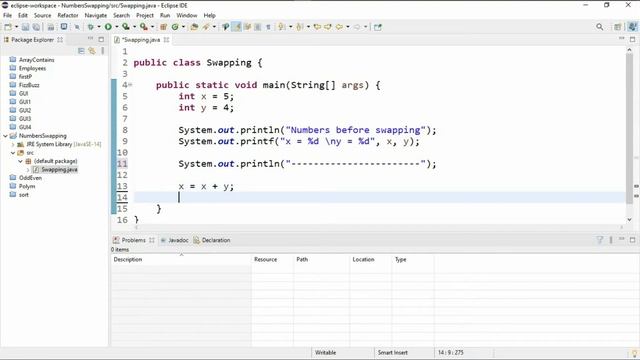Collapse the NumbersSwapping project node

point(5,136)
